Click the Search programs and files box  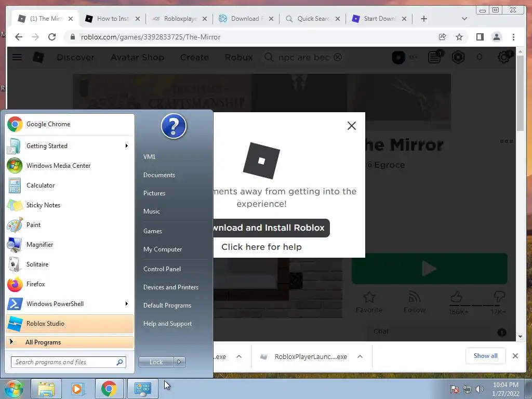pos(68,362)
